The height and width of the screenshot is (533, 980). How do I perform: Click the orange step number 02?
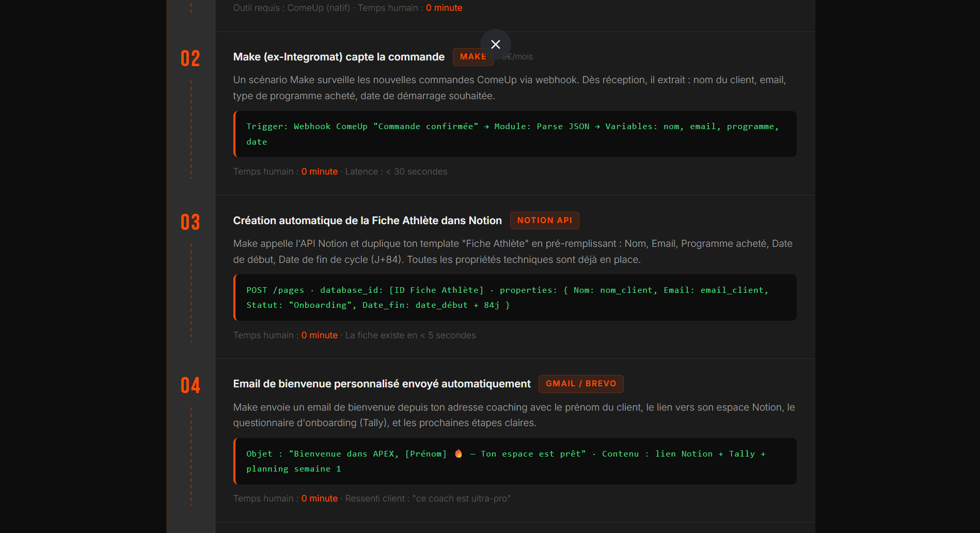(190, 59)
